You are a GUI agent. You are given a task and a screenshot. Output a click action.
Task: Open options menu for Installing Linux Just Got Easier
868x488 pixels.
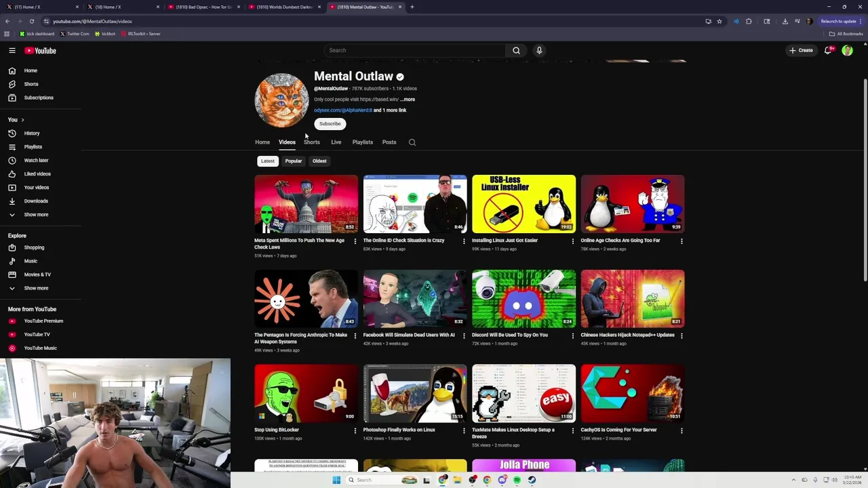(x=573, y=241)
